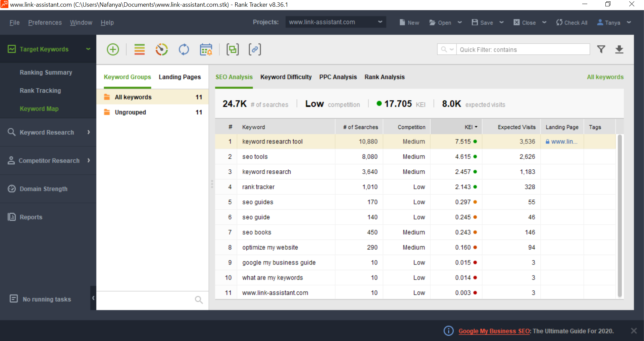This screenshot has width=644, height=341.
Task: Open the No running tasks panel
Action: [x=40, y=299]
